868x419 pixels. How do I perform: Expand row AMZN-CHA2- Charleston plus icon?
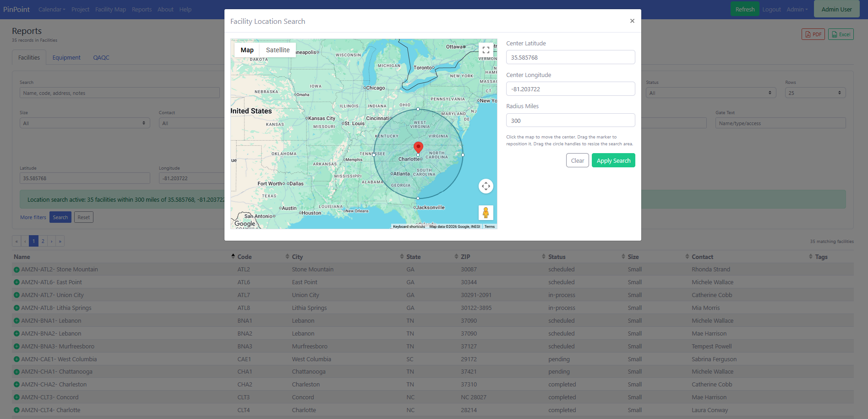16,385
